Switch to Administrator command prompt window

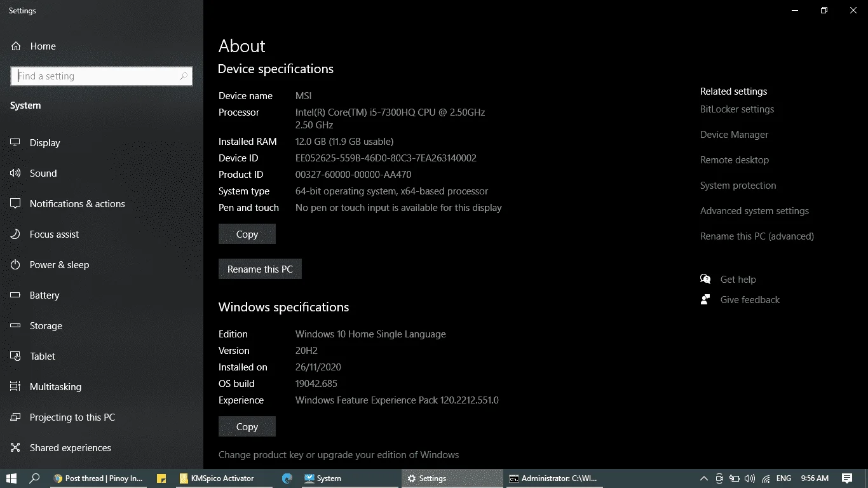[x=553, y=478]
